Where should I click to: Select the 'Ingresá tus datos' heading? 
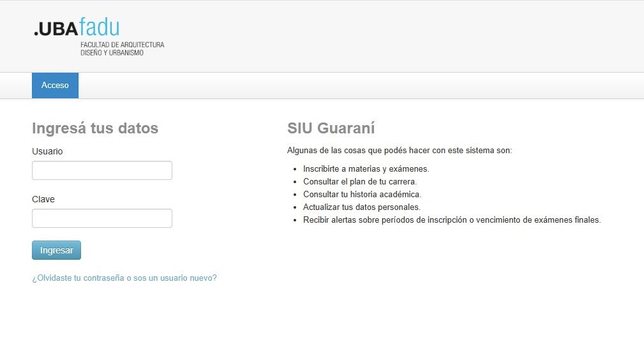pyautogui.click(x=95, y=128)
